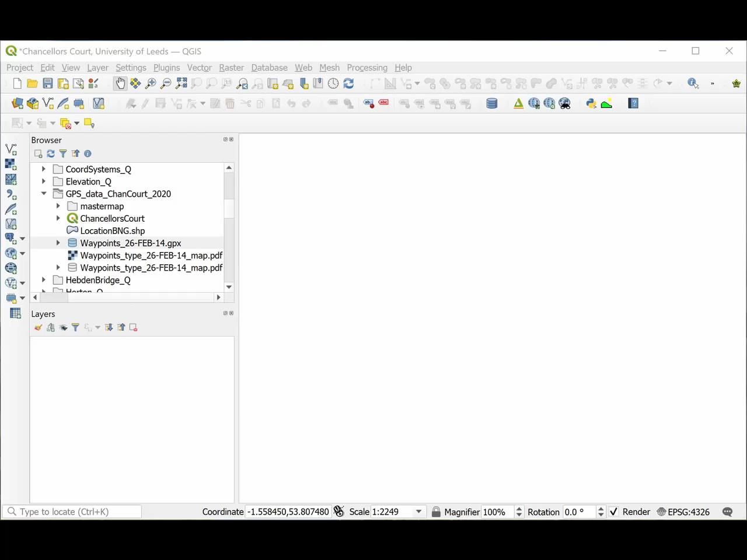Viewport: 747px width, 560px height.
Task: Collapse the GPS_data_ChanCourt_2020 folder
Action: point(44,194)
